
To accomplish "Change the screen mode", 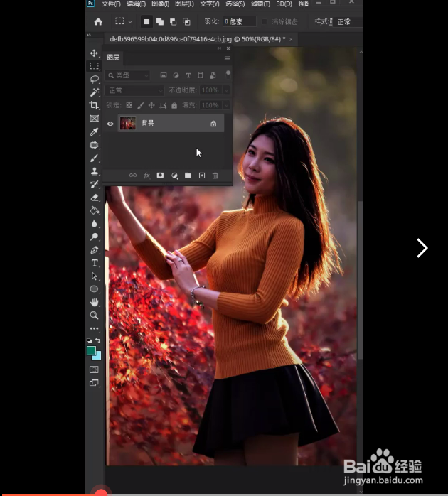I will pyautogui.click(x=94, y=383).
